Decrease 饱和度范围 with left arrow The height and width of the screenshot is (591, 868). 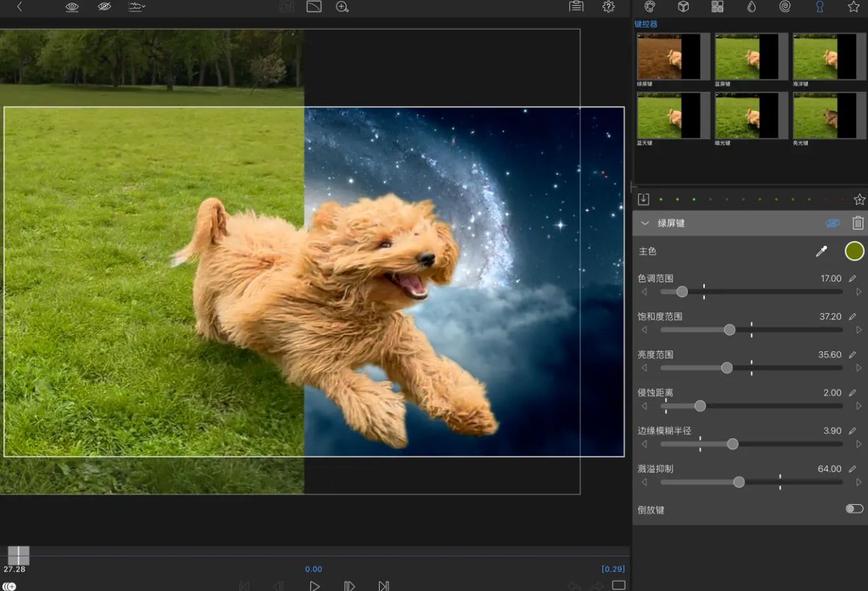pos(644,329)
